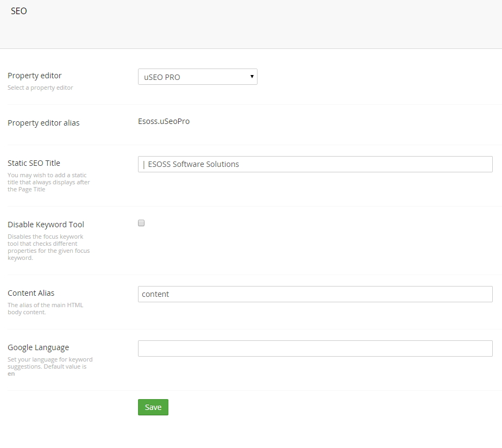
Task: Click into the Content Alias input box
Action: coord(315,294)
